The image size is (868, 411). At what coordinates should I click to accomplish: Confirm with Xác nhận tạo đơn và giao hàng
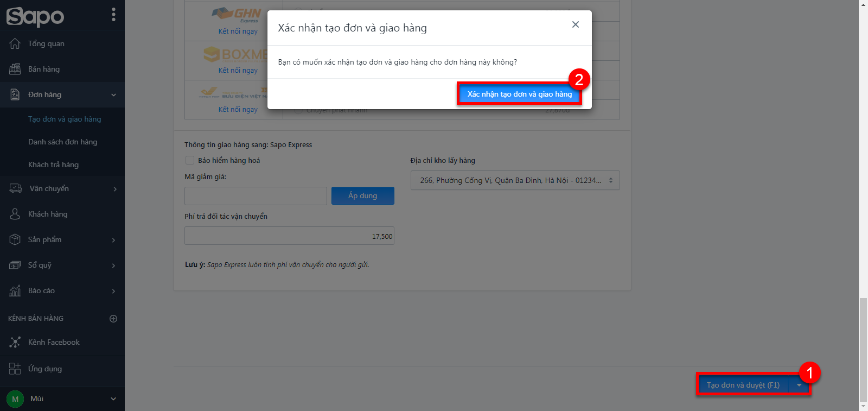click(520, 94)
